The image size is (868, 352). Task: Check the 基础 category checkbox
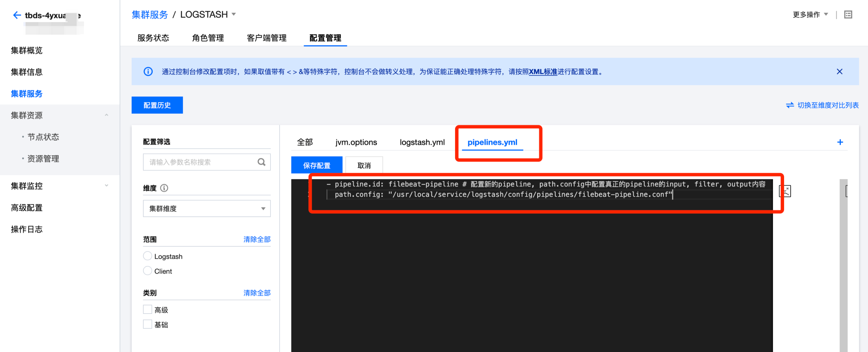[148, 324]
